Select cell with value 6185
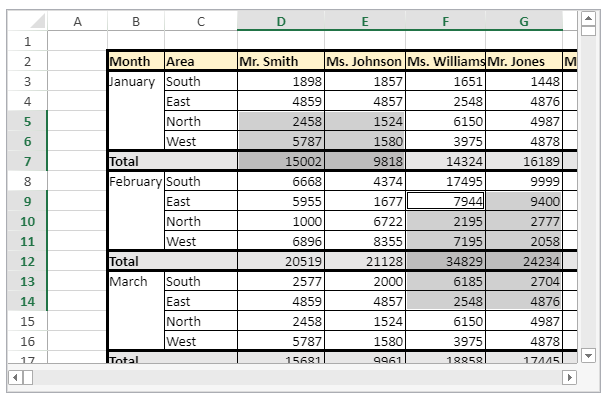 [446, 281]
